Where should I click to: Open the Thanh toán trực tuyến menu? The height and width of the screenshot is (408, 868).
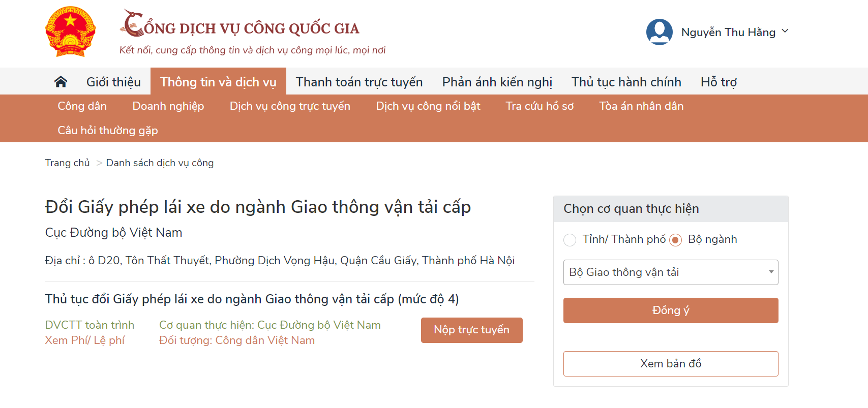pyautogui.click(x=359, y=82)
